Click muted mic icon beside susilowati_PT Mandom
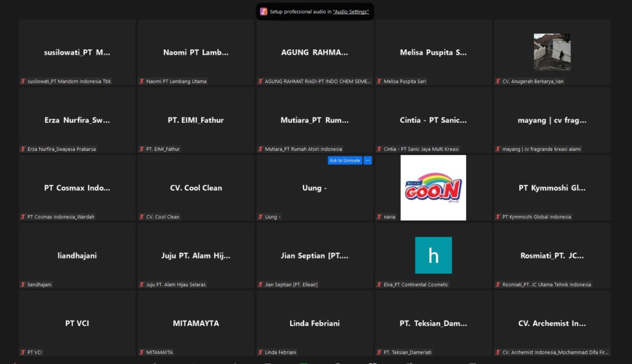Image resolution: width=632 pixels, height=364 pixels. pos(23,81)
